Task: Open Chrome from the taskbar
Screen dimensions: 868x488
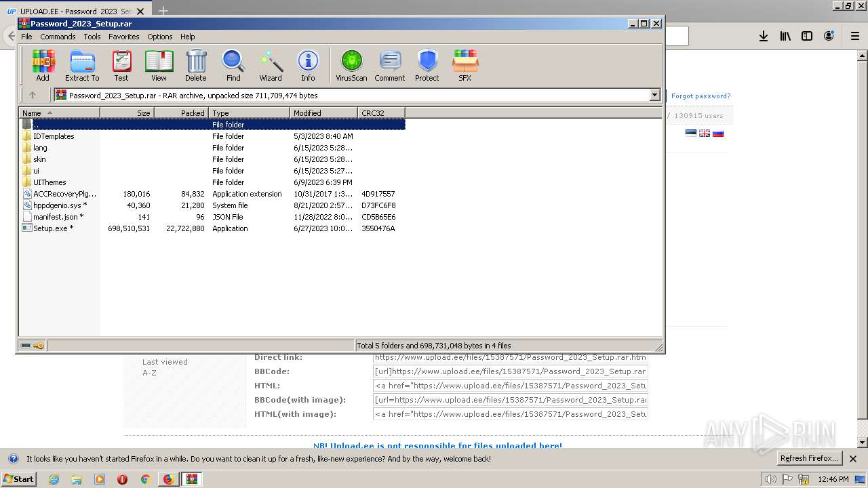Action: [x=145, y=479]
